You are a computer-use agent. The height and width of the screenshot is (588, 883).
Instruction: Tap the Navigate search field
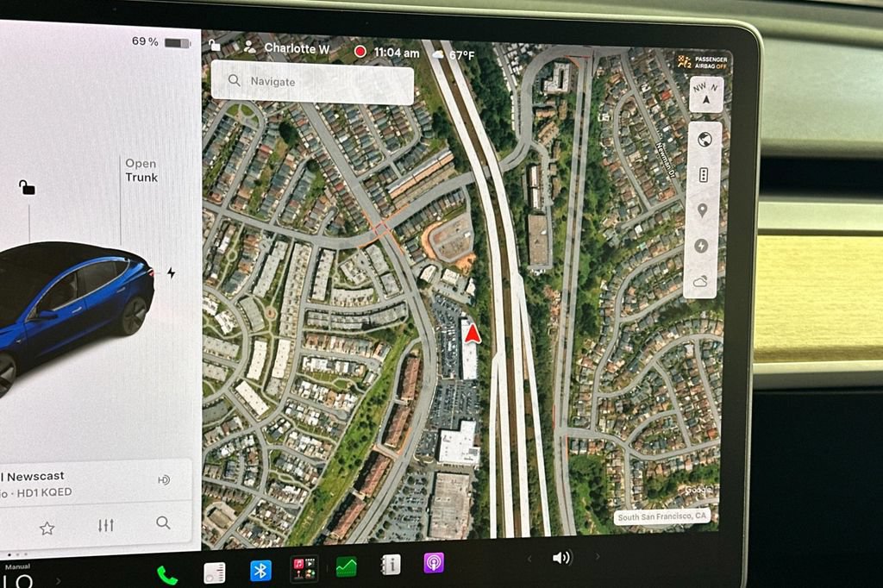pos(312,83)
